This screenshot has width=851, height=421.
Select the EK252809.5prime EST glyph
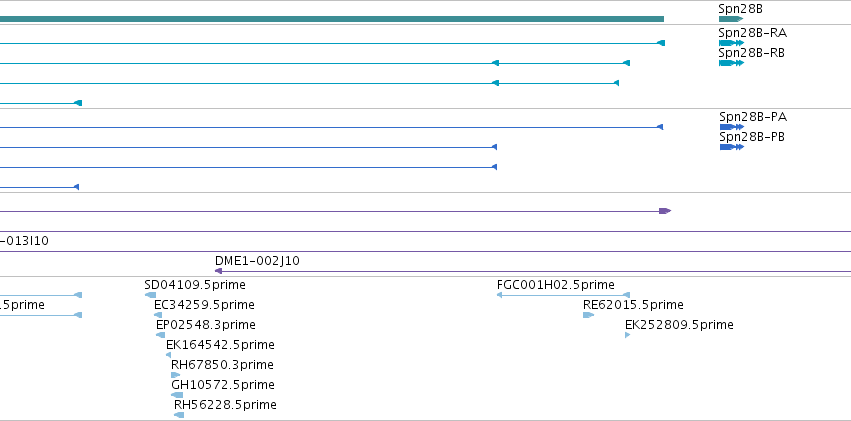coord(627,335)
